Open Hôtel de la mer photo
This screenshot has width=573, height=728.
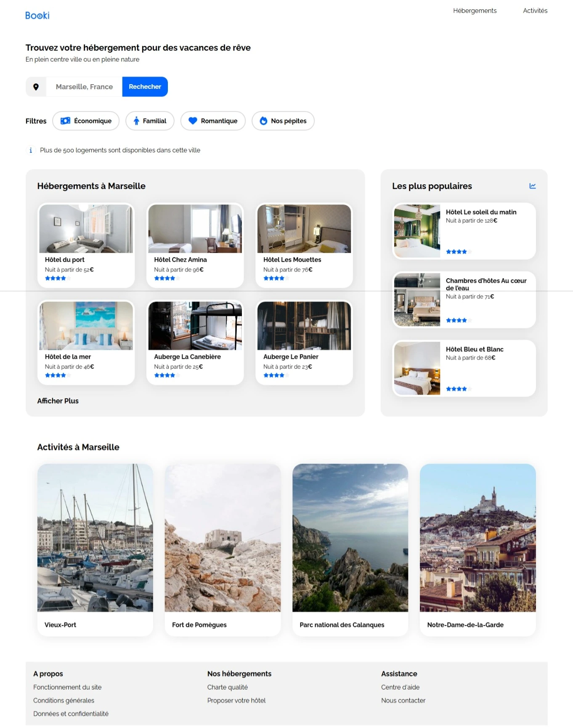click(x=86, y=326)
